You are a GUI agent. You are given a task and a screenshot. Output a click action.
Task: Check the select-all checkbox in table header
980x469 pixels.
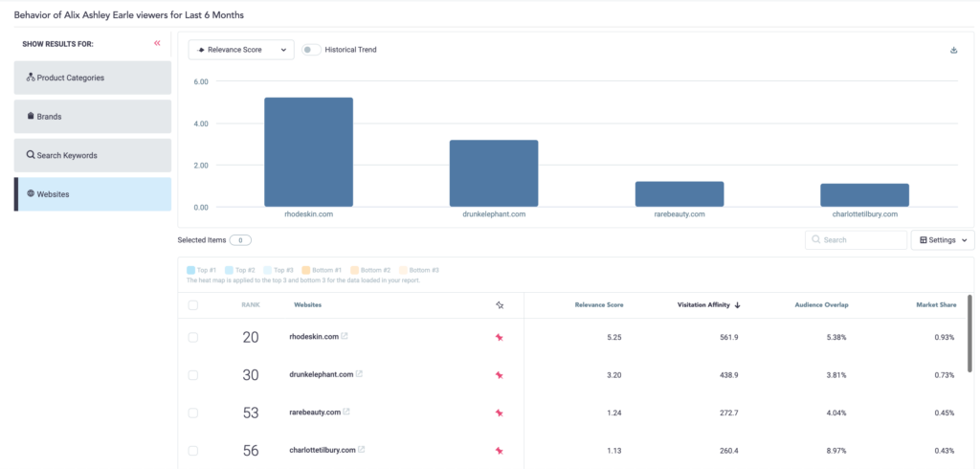[193, 305]
